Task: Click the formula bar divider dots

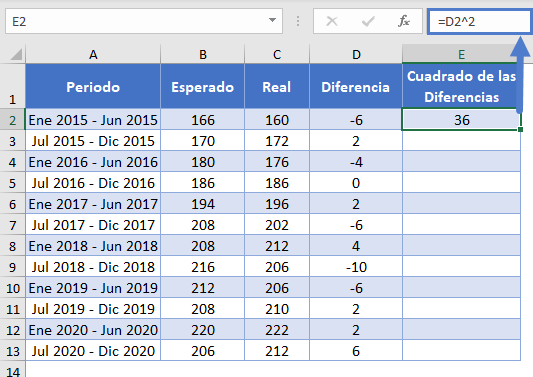Action: point(298,21)
